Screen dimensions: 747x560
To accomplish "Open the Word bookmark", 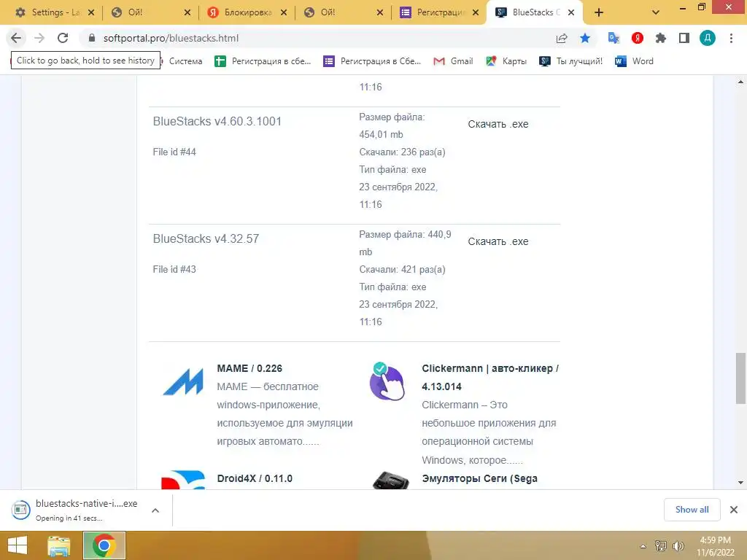I will click(634, 61).
